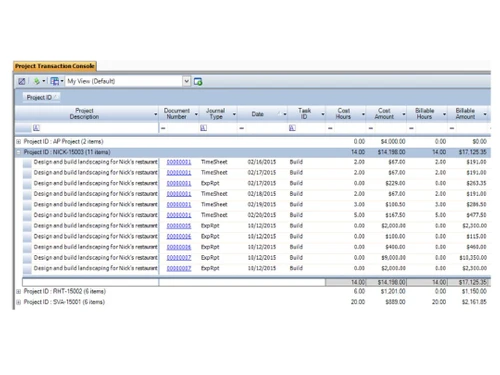Screen dimensions: 500x375
Task: Click the Project Description filter condition icon
Action: coord(36,128)
